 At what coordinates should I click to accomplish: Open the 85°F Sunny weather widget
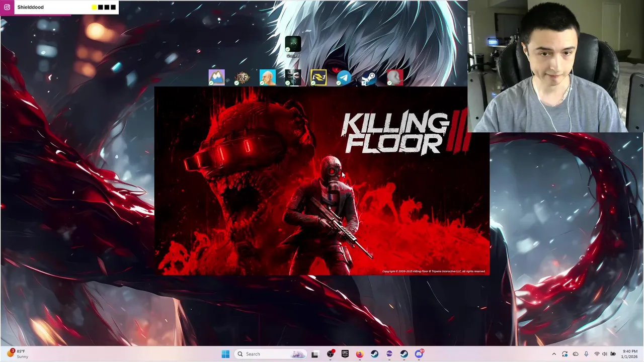click(x=17, y=354)
